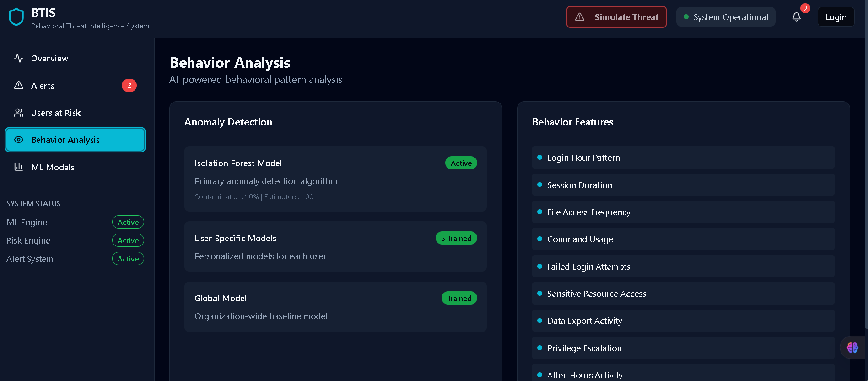The image size is (868, 381).
Task: Switch to ML Models page
Action: (x=53, y=167)
